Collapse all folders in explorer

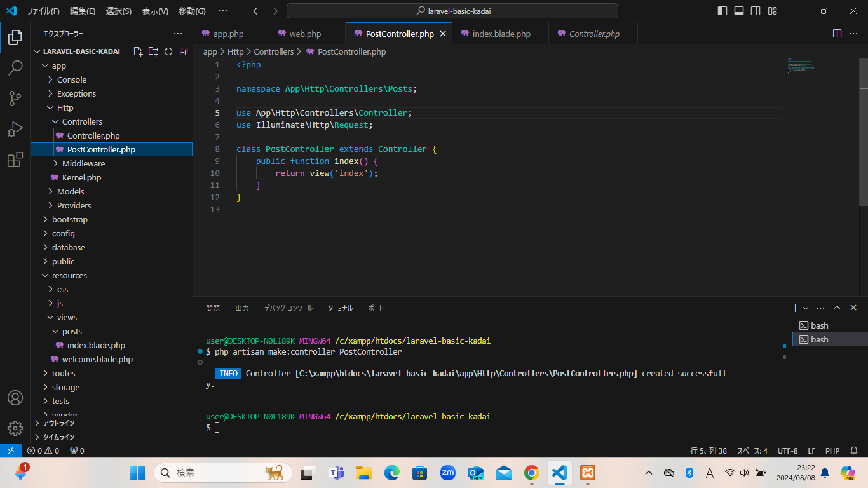point(184,51)
